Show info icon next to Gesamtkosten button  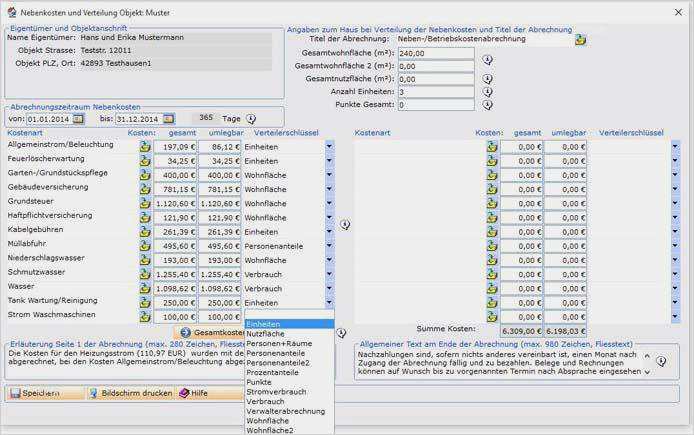[x=341, y=333]
